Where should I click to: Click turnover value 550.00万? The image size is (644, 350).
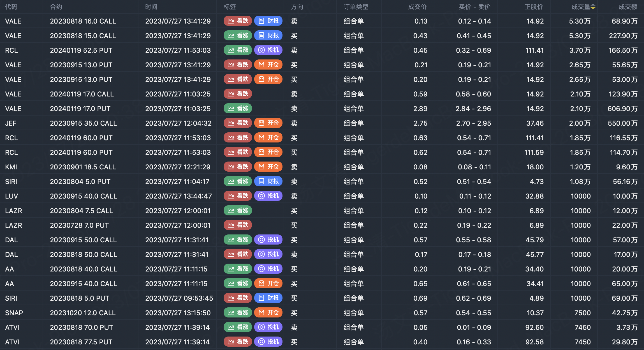pyautogui.click(x=623, y=123)
